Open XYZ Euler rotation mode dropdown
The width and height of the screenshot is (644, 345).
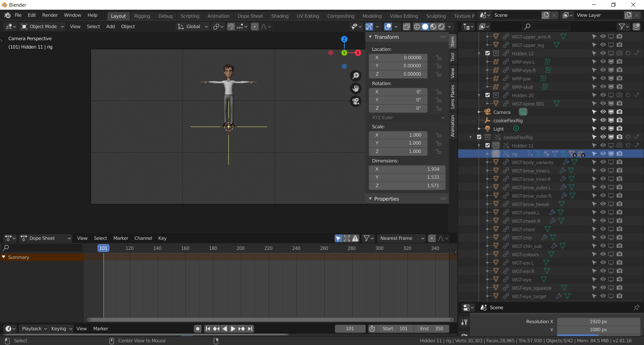pyautogui.click(x=407, y=118)
